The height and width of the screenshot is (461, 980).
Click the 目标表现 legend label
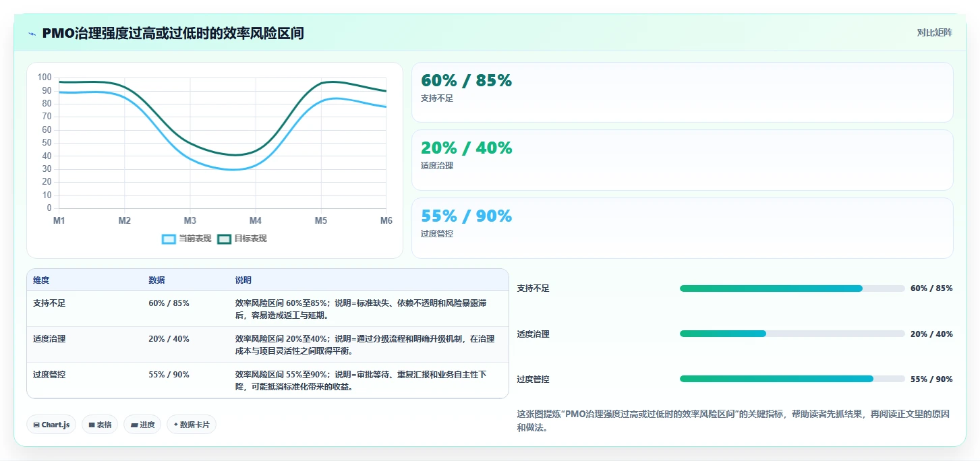[x=250, y=239]
